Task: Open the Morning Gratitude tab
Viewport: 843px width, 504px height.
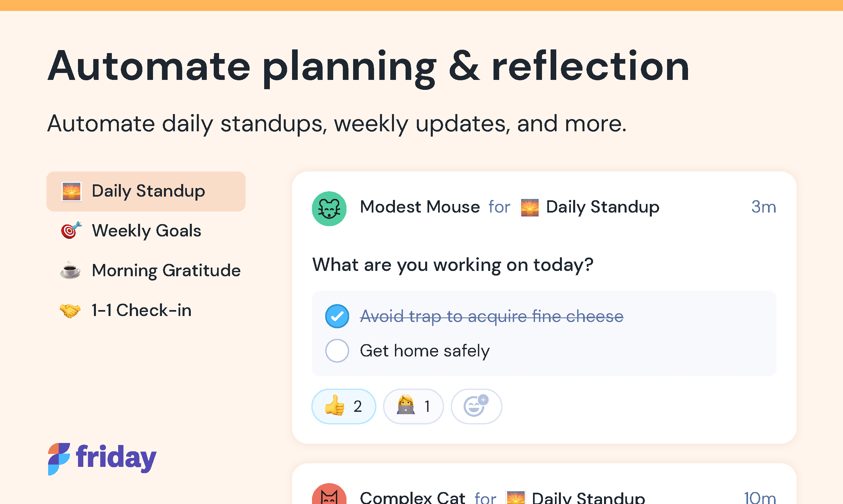Action: click(x=166, y=271)
